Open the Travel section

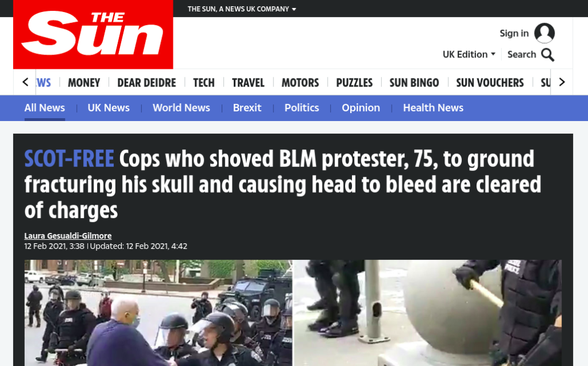(248, 83)
